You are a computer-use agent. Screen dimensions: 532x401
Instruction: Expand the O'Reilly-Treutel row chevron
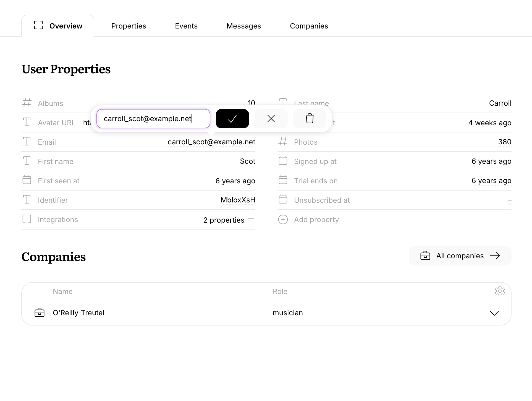pos(494,313)
